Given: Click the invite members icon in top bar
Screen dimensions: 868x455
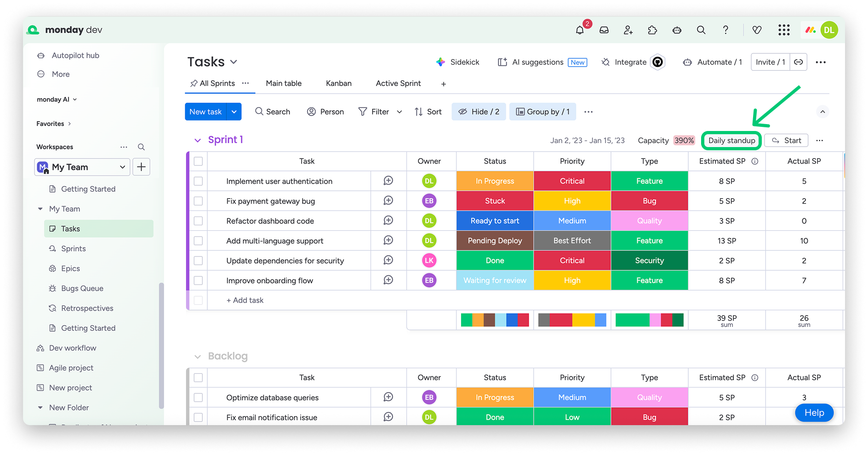Looking at the screenshot, I should point(628,30).
